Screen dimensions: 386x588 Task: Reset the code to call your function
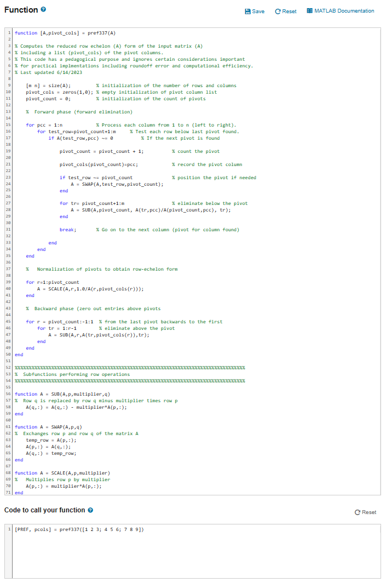pos(365,512)
